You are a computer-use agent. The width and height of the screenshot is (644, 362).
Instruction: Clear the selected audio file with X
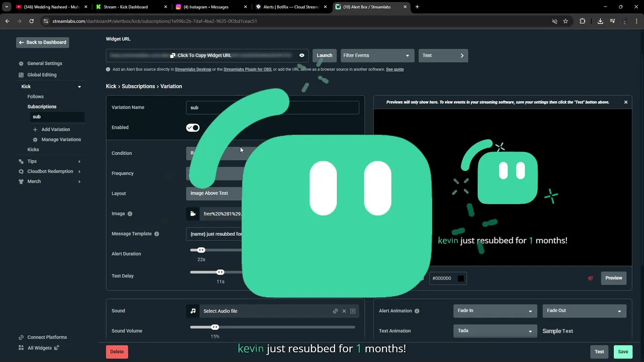[x=344, y=311]
